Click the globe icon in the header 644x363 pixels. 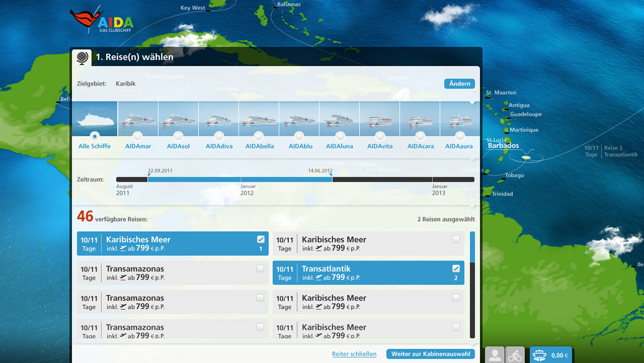[x=82, y=57]
